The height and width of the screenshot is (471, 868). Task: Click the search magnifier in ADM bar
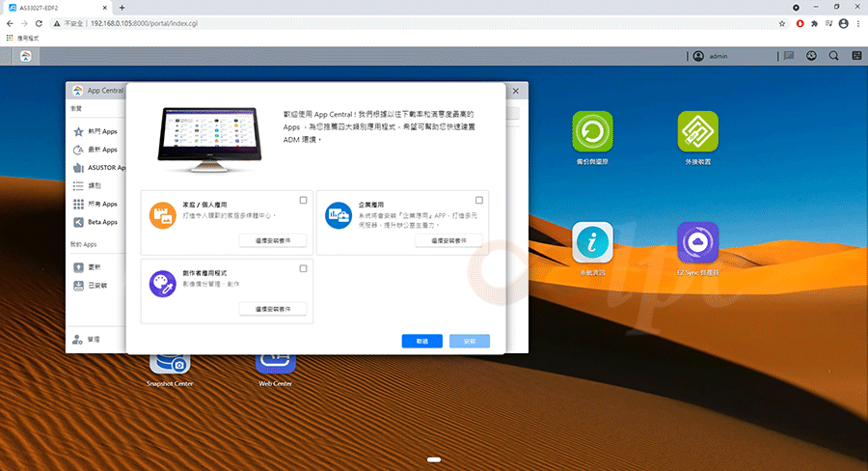pos(833,55)
